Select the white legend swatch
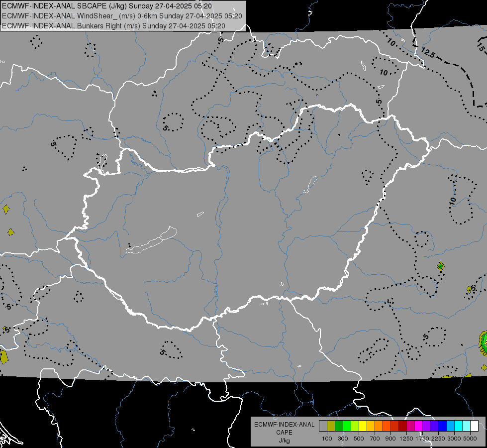487x448 pixels. 474,426
